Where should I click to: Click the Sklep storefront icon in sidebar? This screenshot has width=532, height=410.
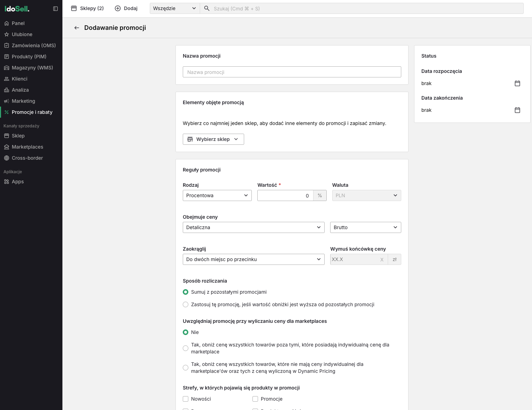tap(7, 136)
